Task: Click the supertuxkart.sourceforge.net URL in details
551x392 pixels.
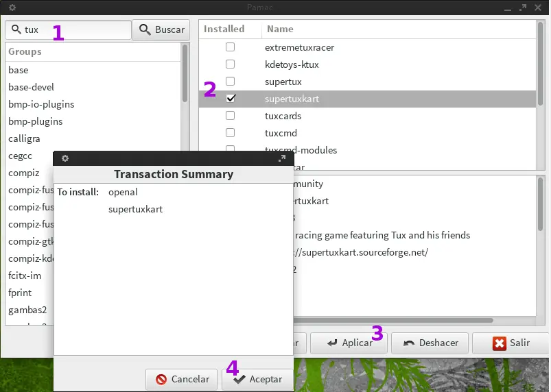Action: tap(361, 252)
